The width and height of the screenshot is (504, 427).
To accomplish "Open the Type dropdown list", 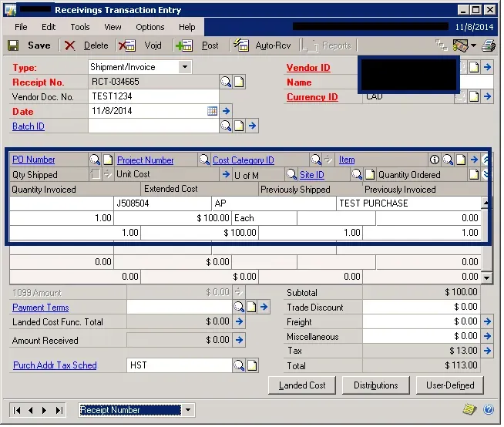I will click(x=185, y=67).
